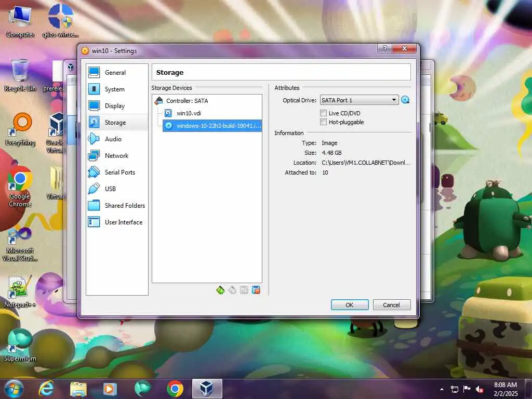Screen dimensions: 532x399
Task: Click the Shared Folders folder icon
Action: click(x=94, y=205)
